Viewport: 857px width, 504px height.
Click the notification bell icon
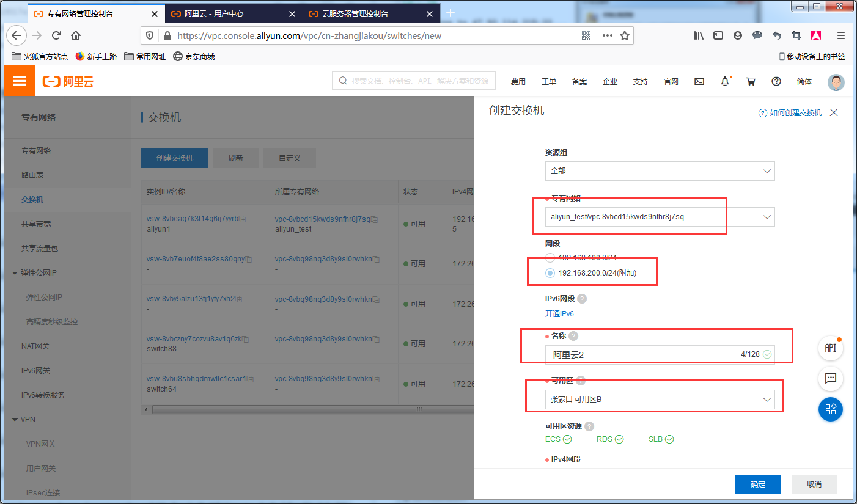(725, 81)
